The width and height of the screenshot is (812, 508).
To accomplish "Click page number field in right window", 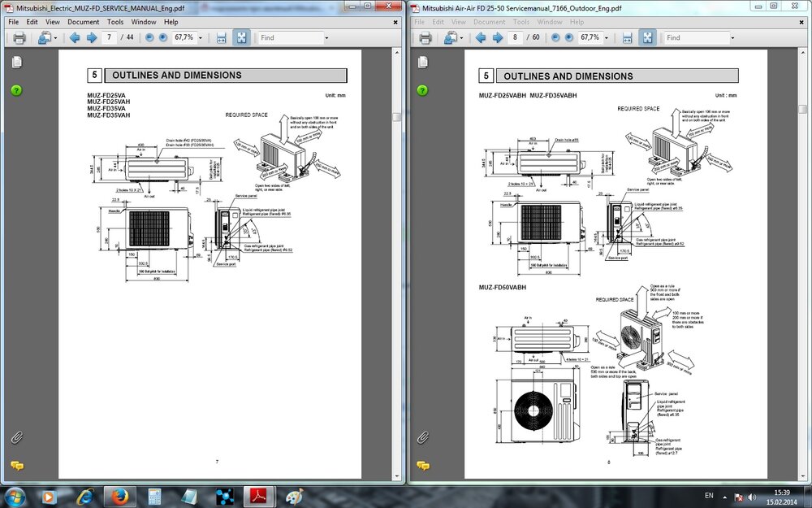I will (516, 37).
